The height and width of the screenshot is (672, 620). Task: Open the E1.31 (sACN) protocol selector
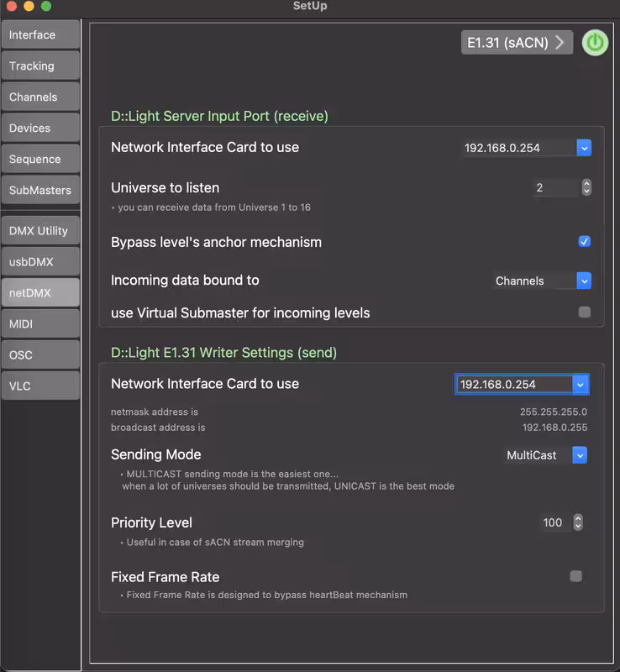(517, 43)
